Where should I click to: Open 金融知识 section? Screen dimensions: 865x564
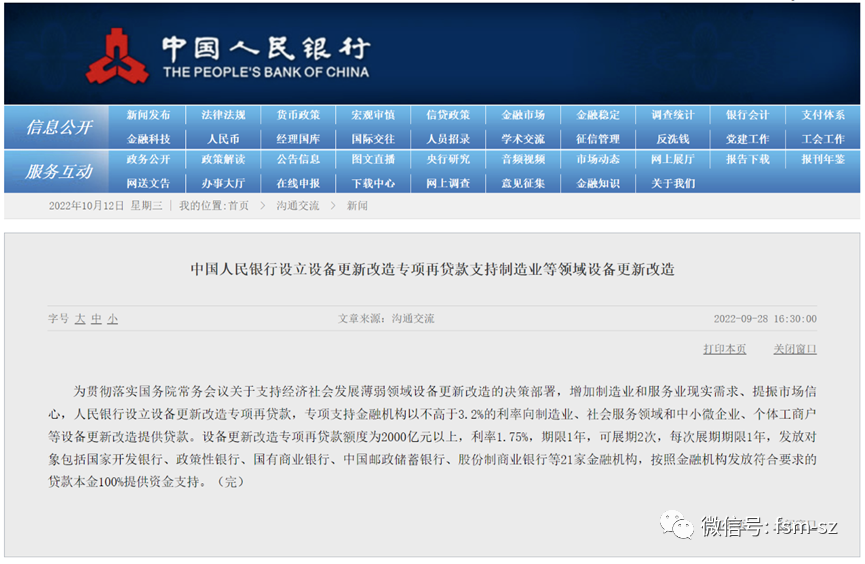[x=598, y=183]
